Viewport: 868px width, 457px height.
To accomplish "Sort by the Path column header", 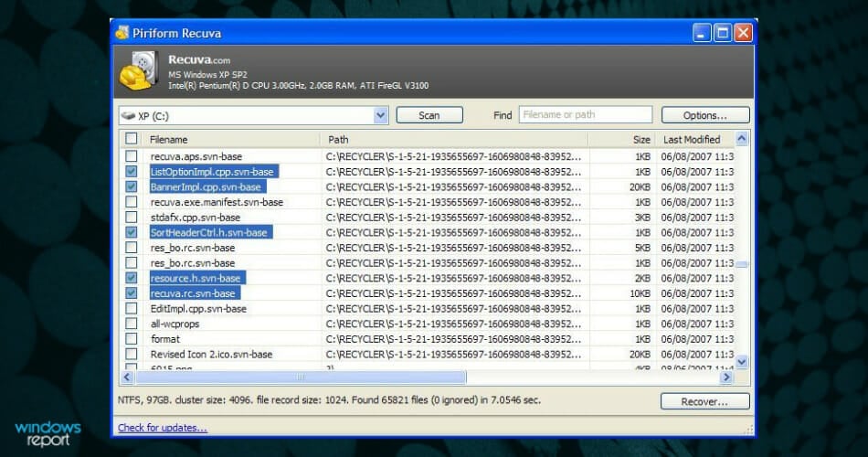I will coord(338,140).
